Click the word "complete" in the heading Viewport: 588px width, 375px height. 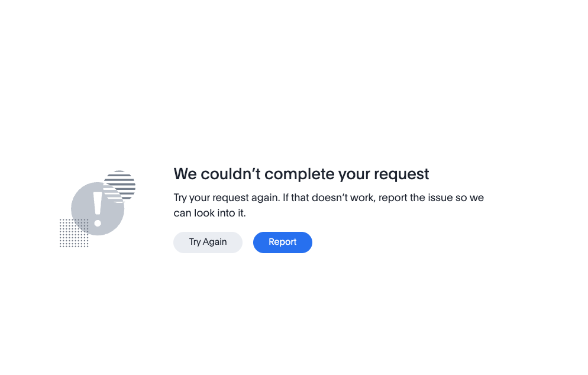tap(299, 174)
